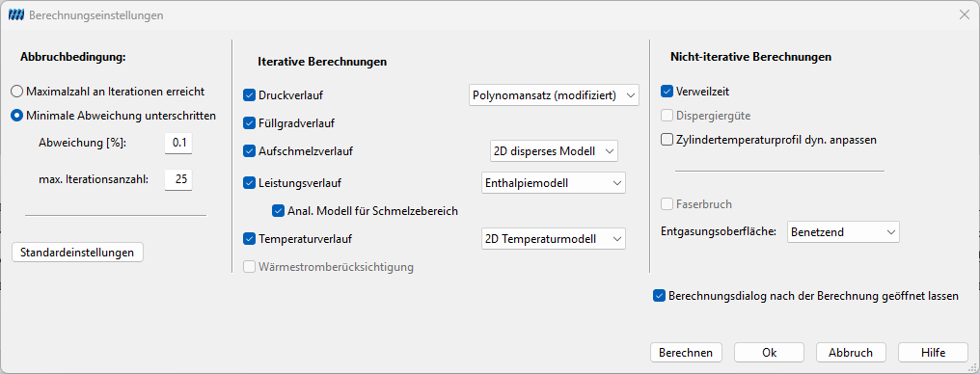Disable the Aufschmelzverlauf checkbox
The height and width of the screenshot is (374, 980).
[x=250, y=150]
